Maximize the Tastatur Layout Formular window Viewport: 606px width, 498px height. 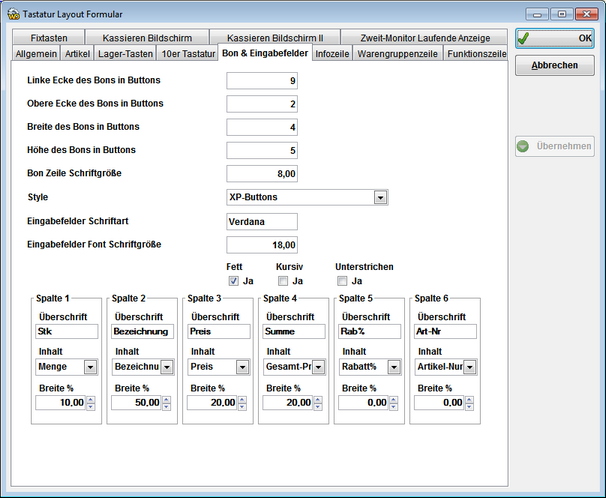562,14
